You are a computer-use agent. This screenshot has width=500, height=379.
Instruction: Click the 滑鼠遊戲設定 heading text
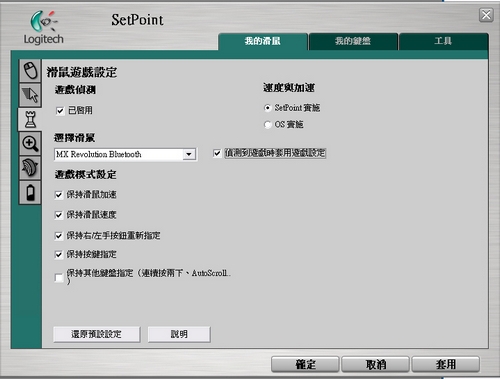pyautogui.click(x=82, y=72)
